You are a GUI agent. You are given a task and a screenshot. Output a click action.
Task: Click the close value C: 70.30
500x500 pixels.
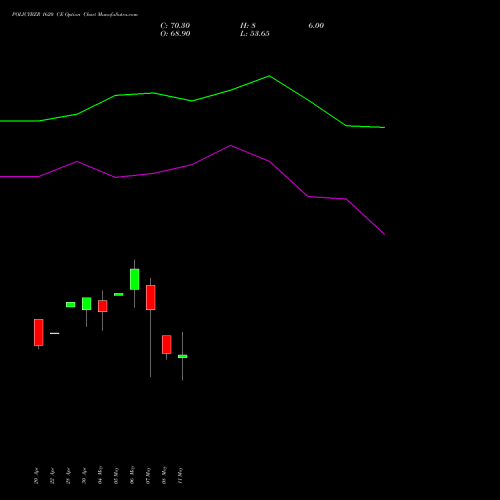pyautogui.click(x=175, y=26)
